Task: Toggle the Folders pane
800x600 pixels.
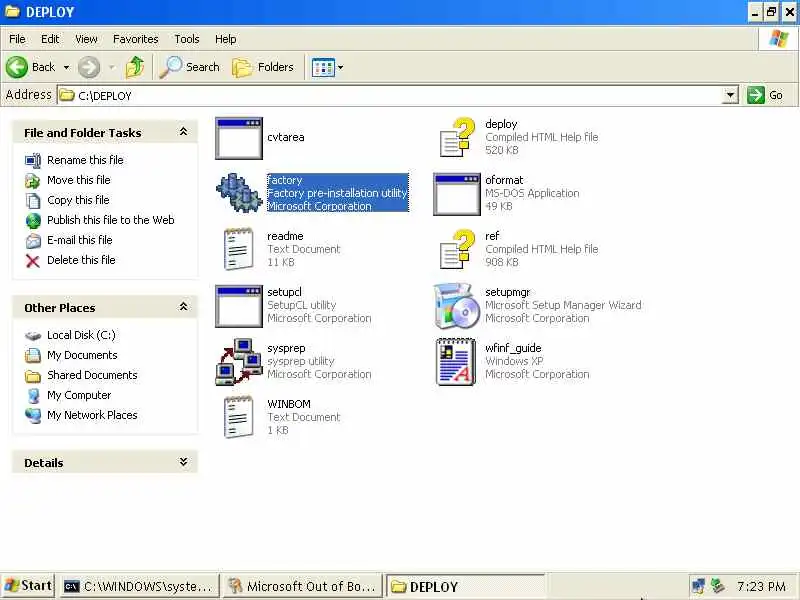Action: coord(263,67)
